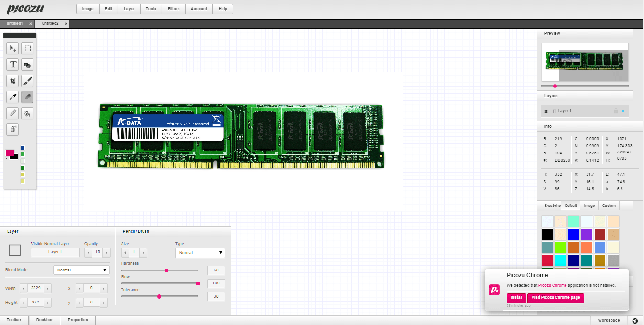Screen dimensions: 644x325
Task: Click Visit Picozu Chrome page button
Action: pyautogui.click(x=555, y=298)
